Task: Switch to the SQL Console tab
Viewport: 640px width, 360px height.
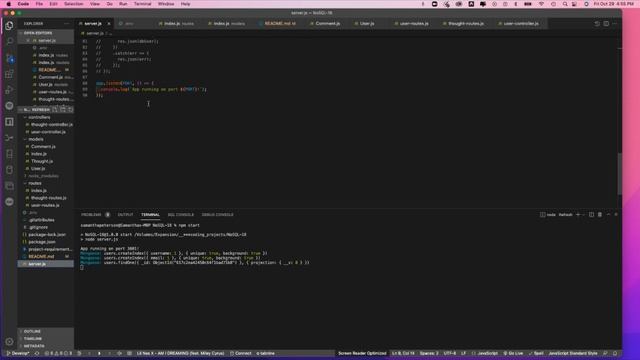Action: click(181, 215)
